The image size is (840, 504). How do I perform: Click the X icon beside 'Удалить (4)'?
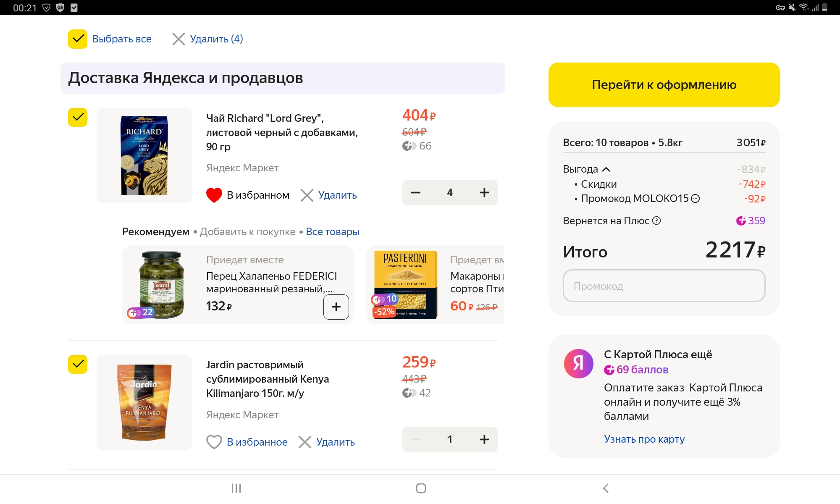point(178,39)
